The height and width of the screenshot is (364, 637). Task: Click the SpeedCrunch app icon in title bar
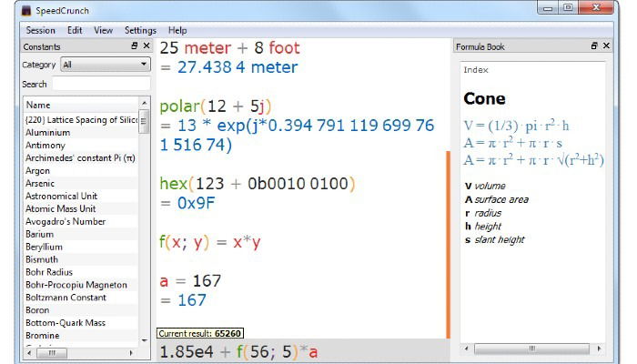tap(26, 11)
